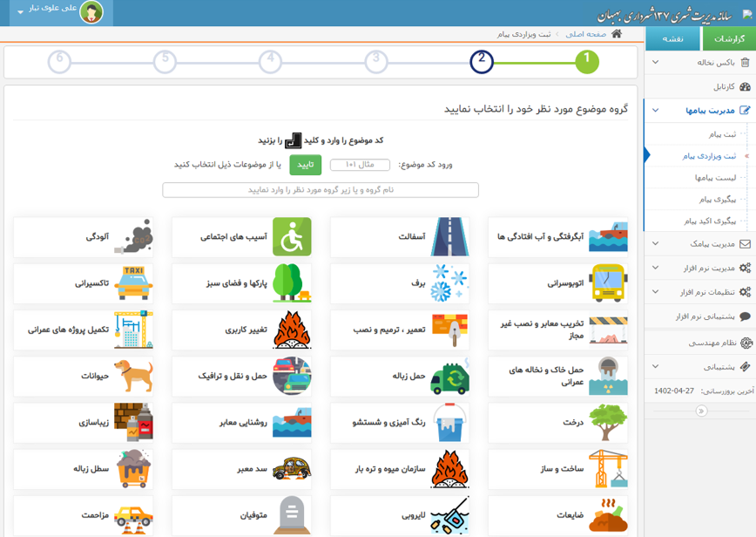
Task: Jump to step 3 in progress stepper
Action: click(x=375, y=61)
